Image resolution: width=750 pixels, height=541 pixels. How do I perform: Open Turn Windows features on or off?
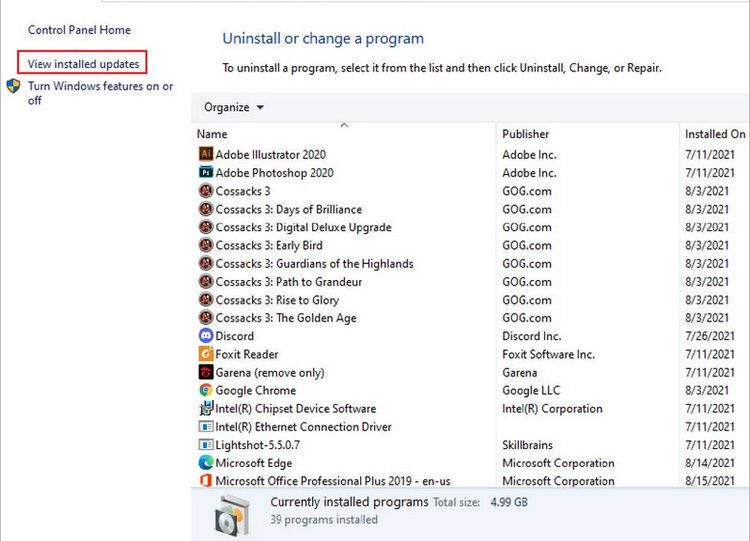click(x=100, y=93)
